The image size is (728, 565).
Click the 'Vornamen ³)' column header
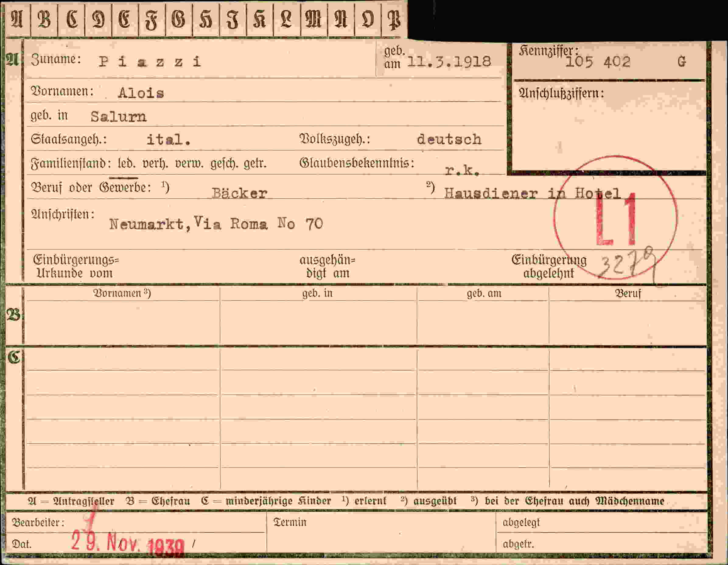coord(122,293)
